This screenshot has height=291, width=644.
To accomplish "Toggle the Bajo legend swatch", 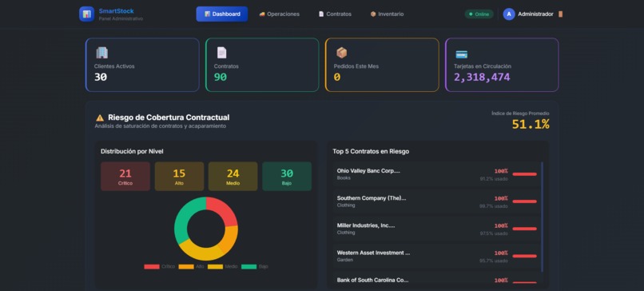I will 249,267.
